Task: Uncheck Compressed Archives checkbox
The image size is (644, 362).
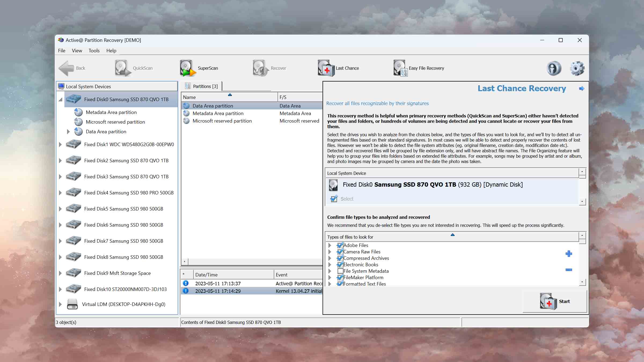Action: coord(340,258)
